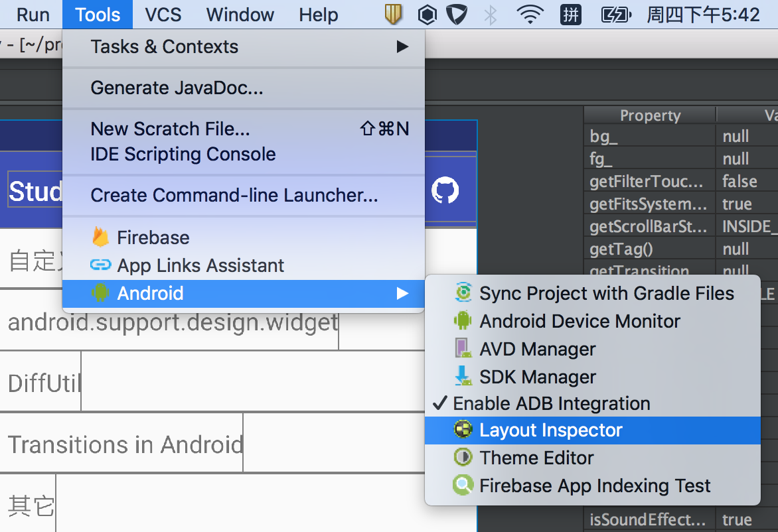Click the Pinyin input method icon

coord(571,15)
